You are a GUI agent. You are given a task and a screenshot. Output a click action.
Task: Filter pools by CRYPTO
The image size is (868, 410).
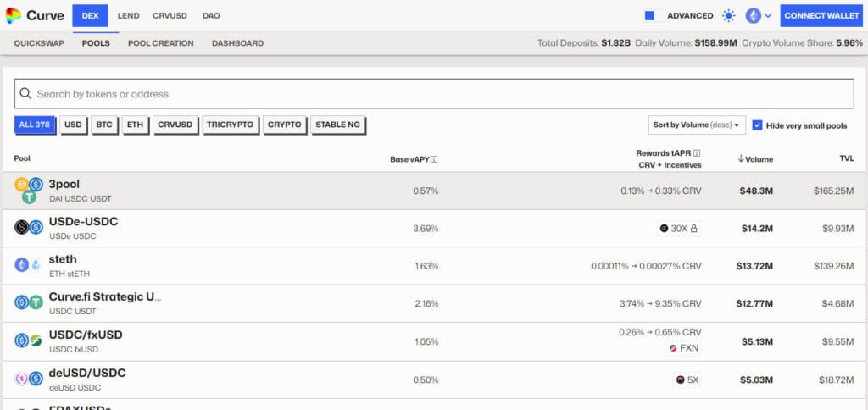click(285, 125)
